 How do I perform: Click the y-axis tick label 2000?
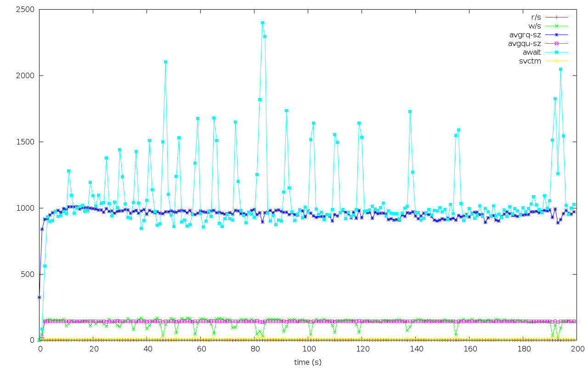click(26, 75)
